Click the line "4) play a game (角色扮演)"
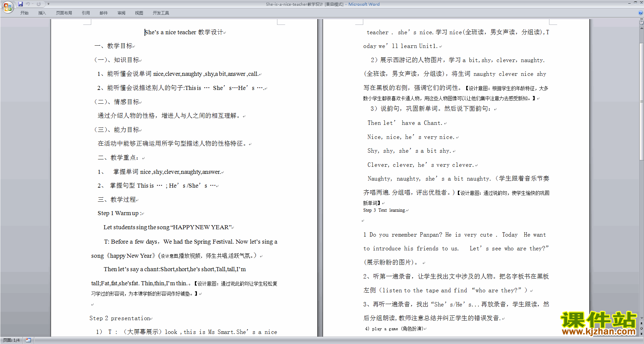Image resolution: width=644 pixels, height=344 pixels. pos(394,329)
